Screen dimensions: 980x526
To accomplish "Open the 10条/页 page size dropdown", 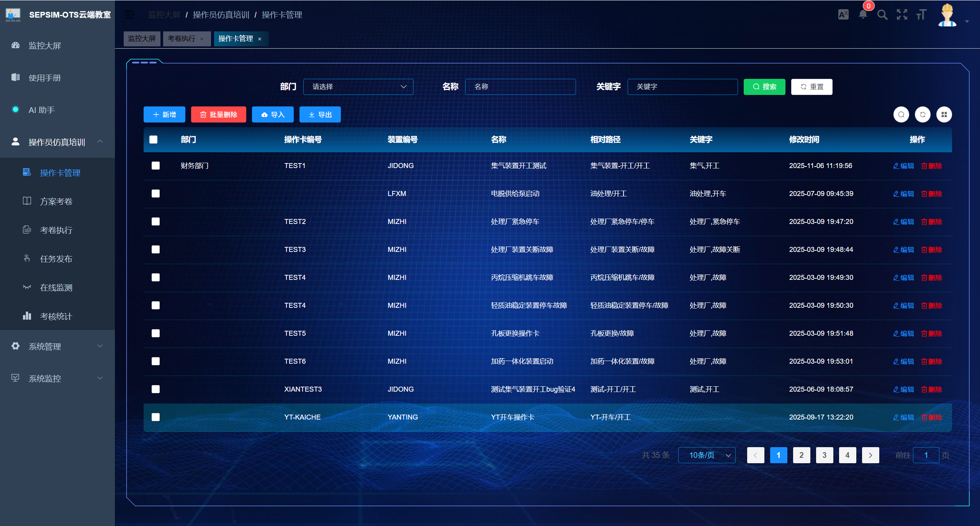I will [x=707, y=455].
